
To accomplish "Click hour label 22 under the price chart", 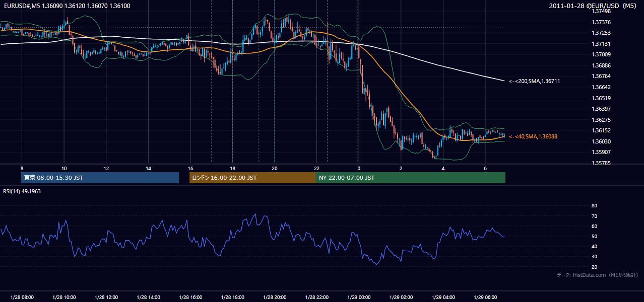I will click(316, 168).
